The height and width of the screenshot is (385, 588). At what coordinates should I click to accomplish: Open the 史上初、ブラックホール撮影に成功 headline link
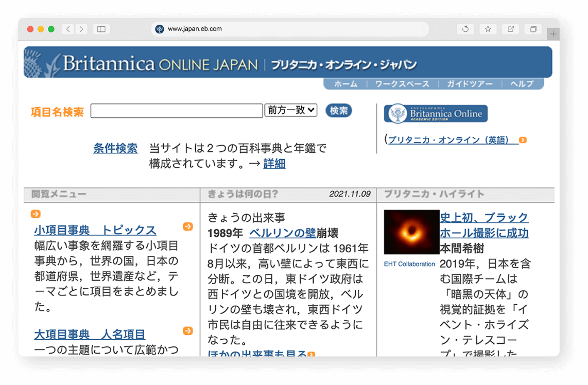484,225
